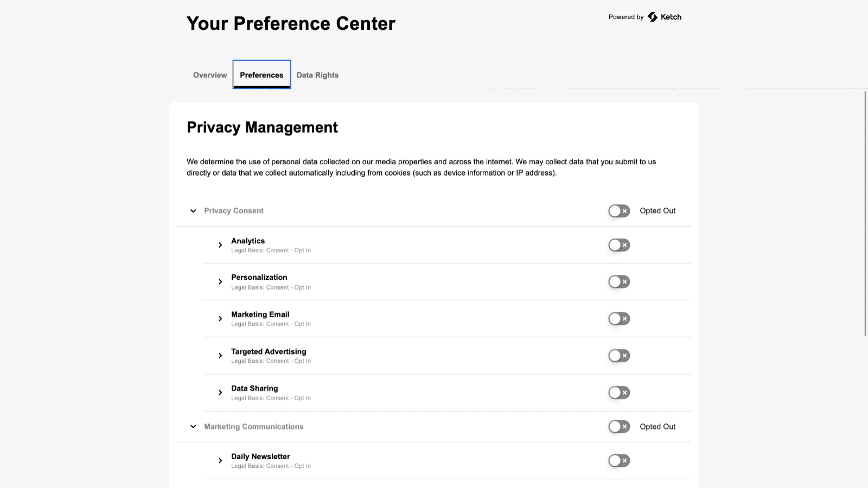The height and width of the screenshot is (488, 868).
Task: Select the Preferences tab
Action: click(x=261, y=75)
